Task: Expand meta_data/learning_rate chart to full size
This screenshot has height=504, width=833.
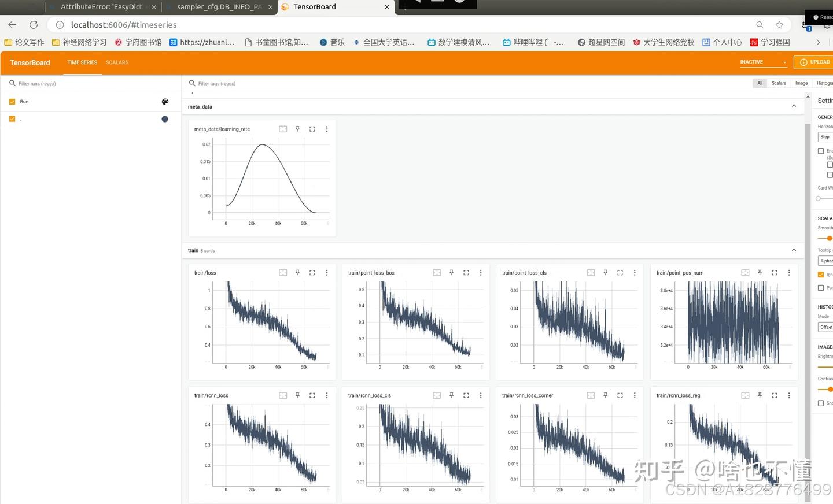Action: (x=312, y=129)
